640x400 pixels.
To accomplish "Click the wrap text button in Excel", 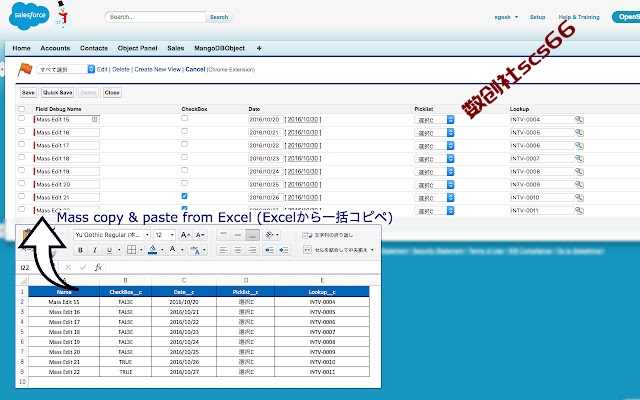I will 328,235.
